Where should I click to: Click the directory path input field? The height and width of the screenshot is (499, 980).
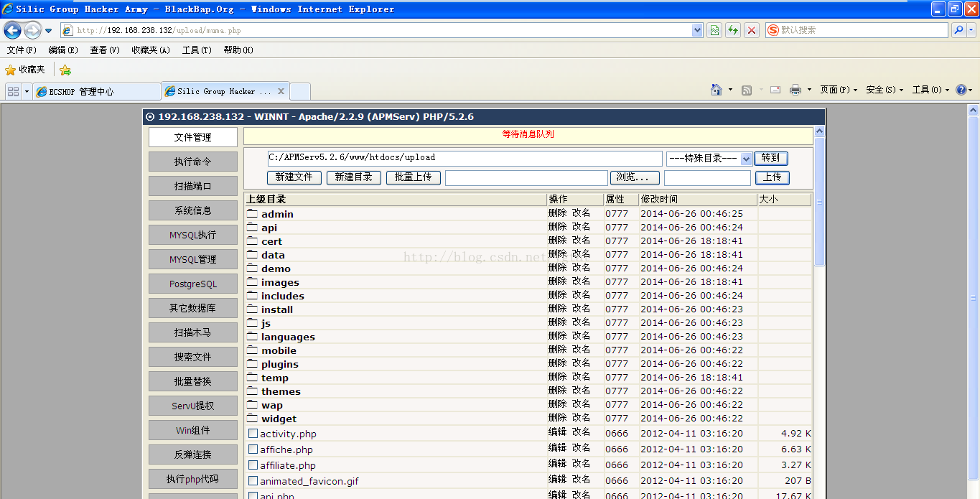click(465, 158)
